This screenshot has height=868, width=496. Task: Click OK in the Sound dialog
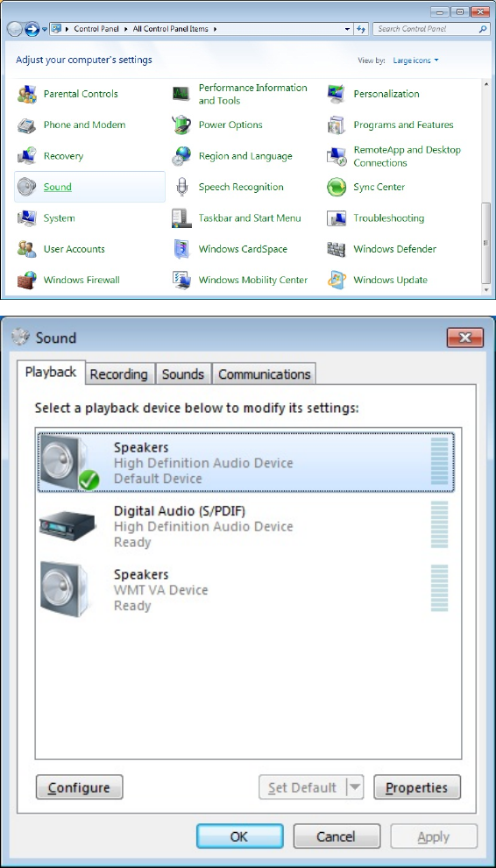click(240, 836)
